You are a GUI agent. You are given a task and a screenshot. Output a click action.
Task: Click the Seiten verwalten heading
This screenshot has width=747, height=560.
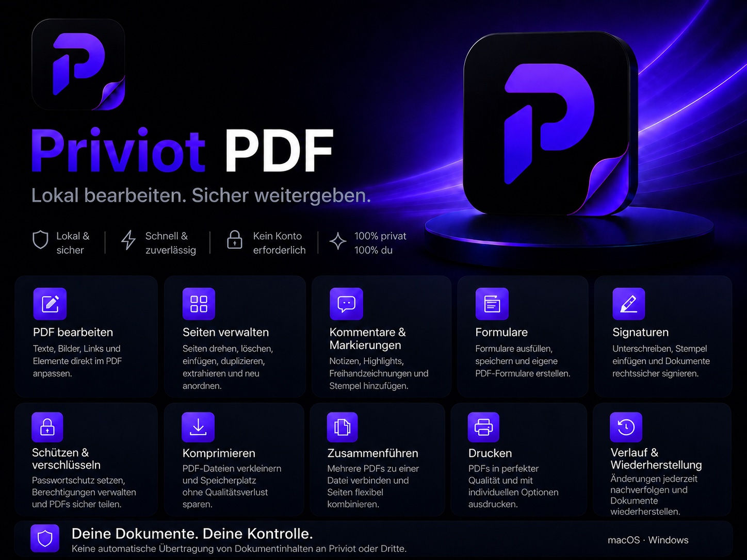pyautogui.click(x=225, y=332)
